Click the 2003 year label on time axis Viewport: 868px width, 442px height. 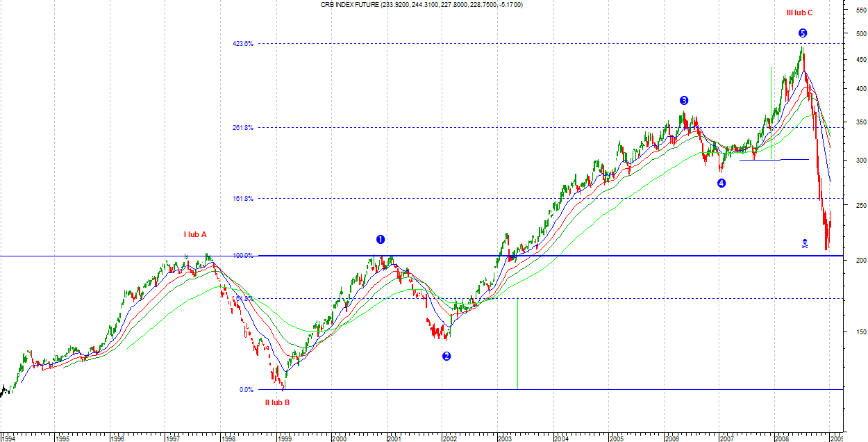[x=505, y=439]
